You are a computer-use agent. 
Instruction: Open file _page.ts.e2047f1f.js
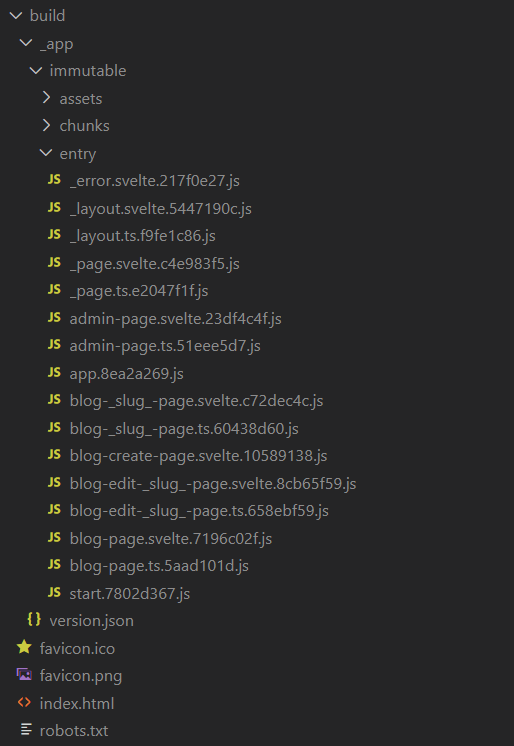coord(139,291)
